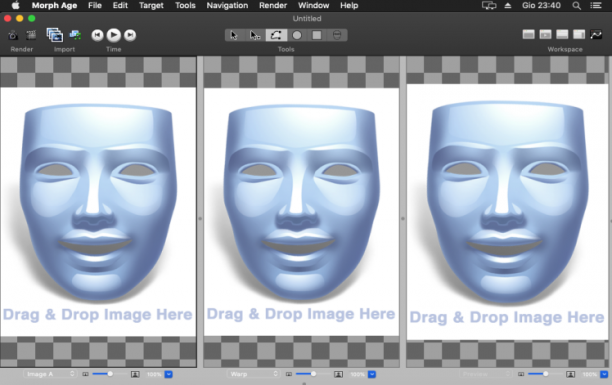
Task: Open the Warp view dropdown
Action: click(253, 374)
